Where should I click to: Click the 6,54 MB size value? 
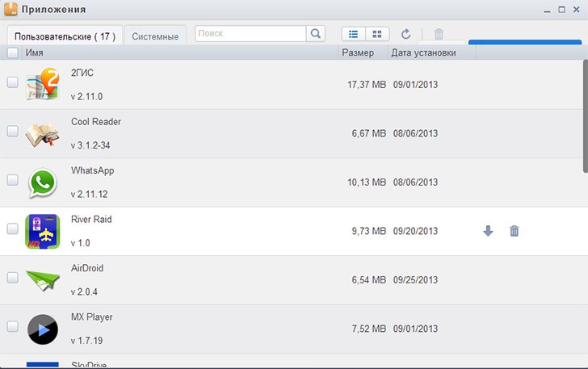coord(368,279)
